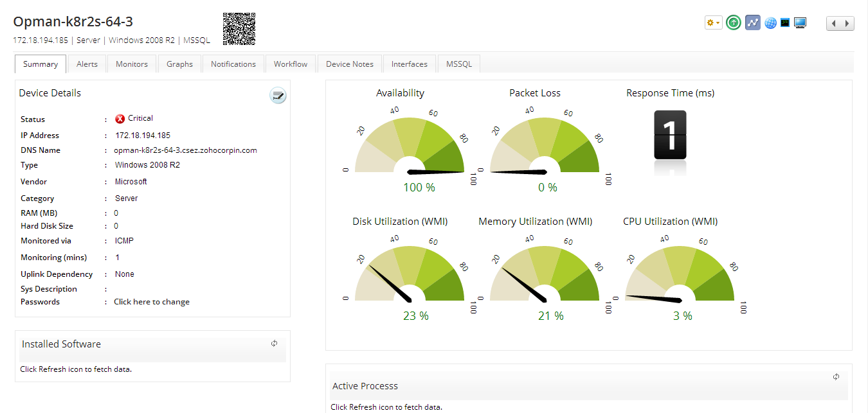This screenshot has height=413, width=868.
Task: Click the Critical status text
Action: coord(140,118)
